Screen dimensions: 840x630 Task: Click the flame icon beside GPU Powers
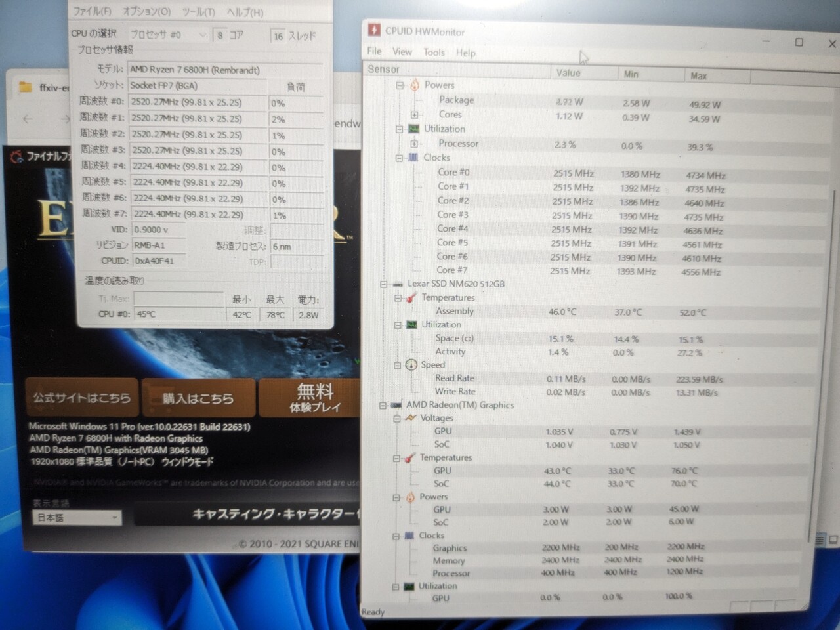pos(409,497)
